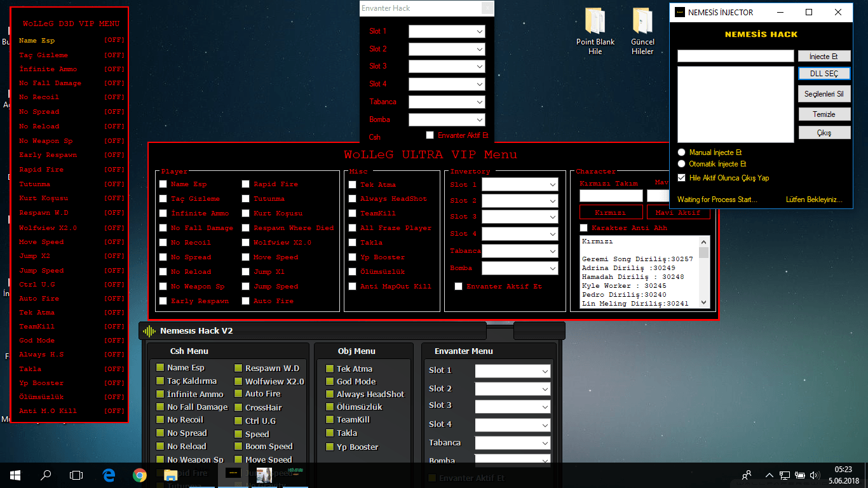Uncheck Hile Aktif Olunca Çıkış Yap
The height and width of the screenshot is (488, 868).
pyautogui.click(x=682, y=178)
